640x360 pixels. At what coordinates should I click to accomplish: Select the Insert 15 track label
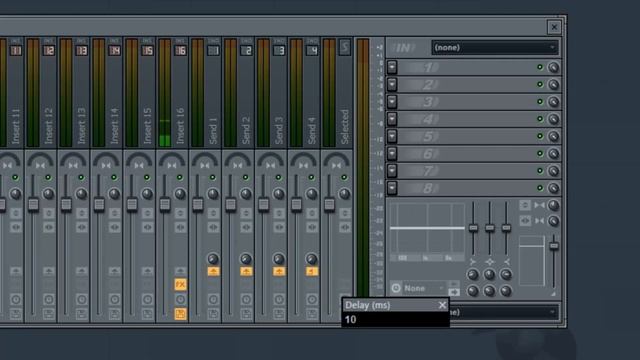[147, 126]
